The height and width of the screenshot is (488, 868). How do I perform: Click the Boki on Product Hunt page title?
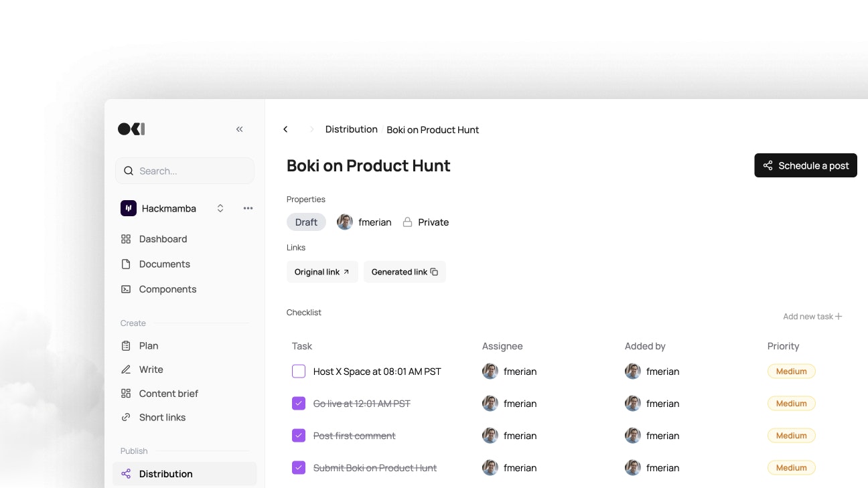(x=368, y=165)
